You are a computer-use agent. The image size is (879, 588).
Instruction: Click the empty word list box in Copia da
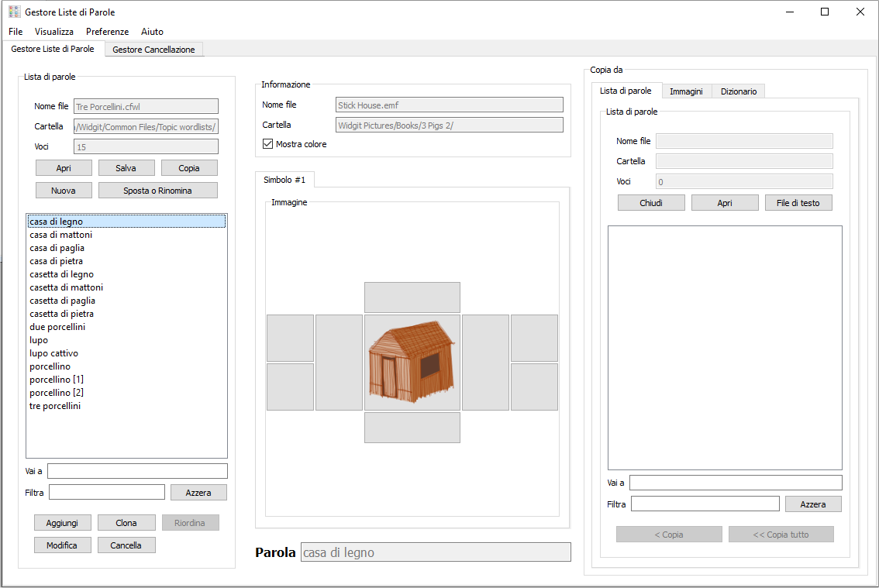pyautogui.click(x=725, y=348)
